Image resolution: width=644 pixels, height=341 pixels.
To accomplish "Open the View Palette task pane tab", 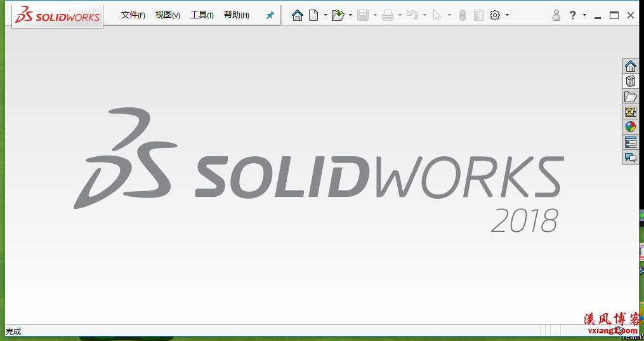I will (631, 112).
